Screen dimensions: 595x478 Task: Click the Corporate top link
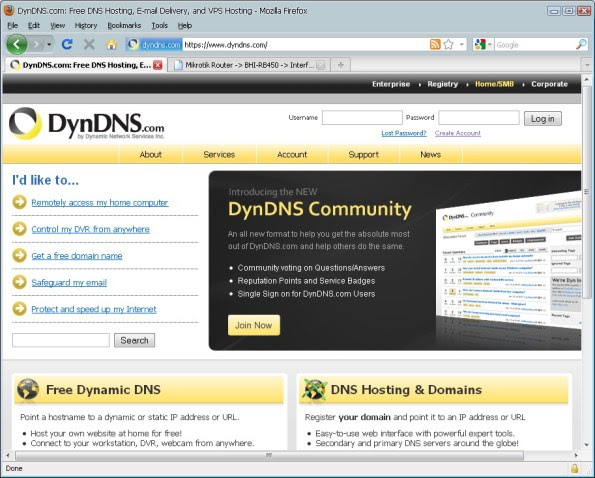(x=549, y=84)
